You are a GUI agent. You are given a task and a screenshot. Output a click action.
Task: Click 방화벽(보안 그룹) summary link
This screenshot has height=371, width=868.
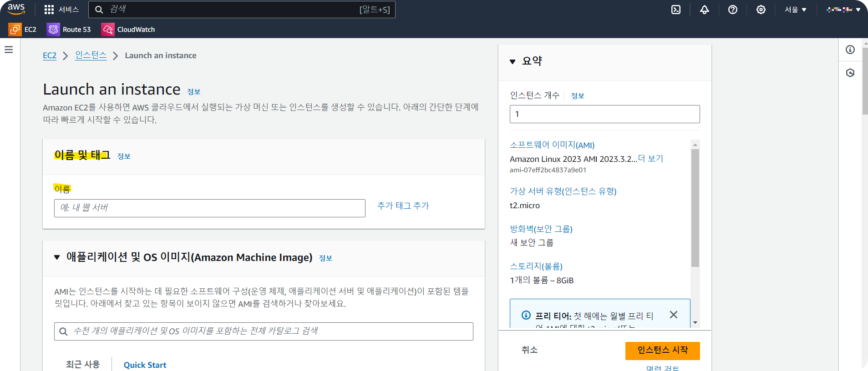(541, 229)
